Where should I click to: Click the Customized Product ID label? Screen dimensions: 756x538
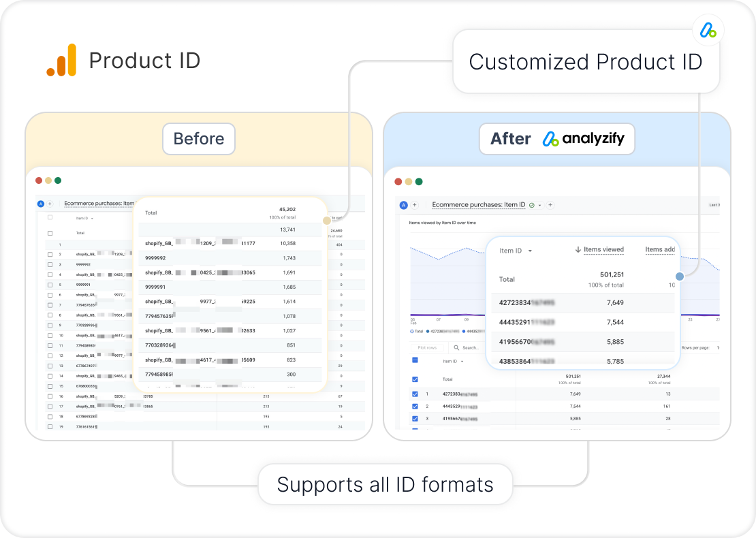(585, 62)
